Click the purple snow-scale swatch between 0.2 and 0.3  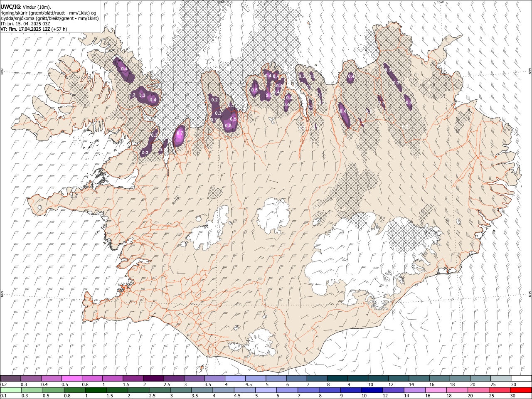click(11, 378)
